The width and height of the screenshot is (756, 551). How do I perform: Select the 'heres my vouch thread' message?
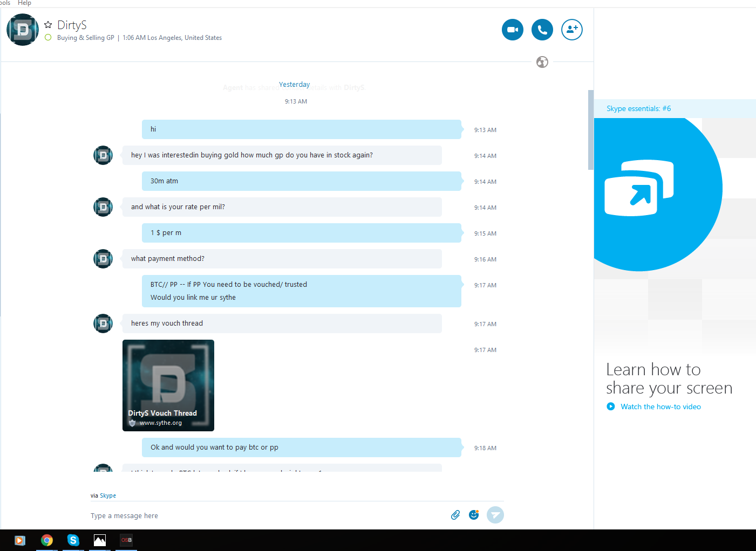tap(282, 323)
